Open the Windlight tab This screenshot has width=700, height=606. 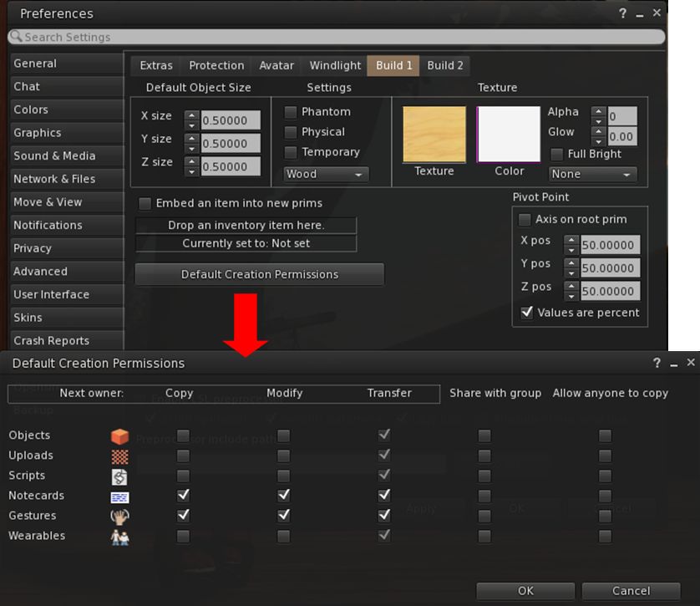point(335,65)
